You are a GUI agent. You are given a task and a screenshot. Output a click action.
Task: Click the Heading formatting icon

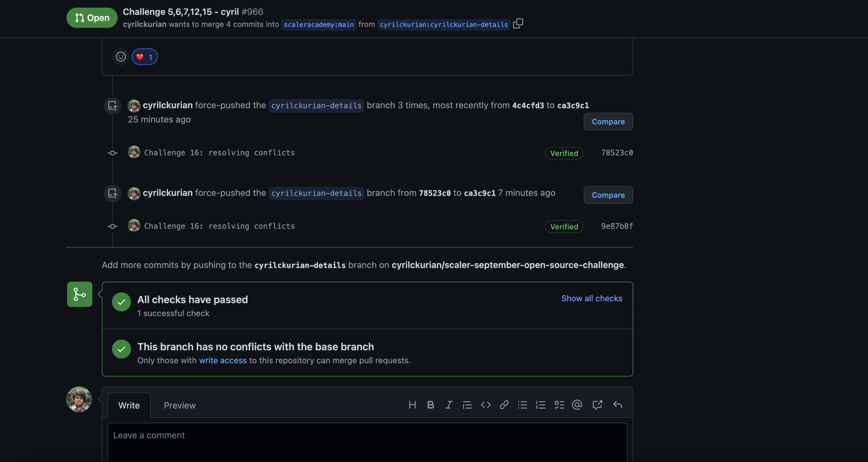(412, 405)
